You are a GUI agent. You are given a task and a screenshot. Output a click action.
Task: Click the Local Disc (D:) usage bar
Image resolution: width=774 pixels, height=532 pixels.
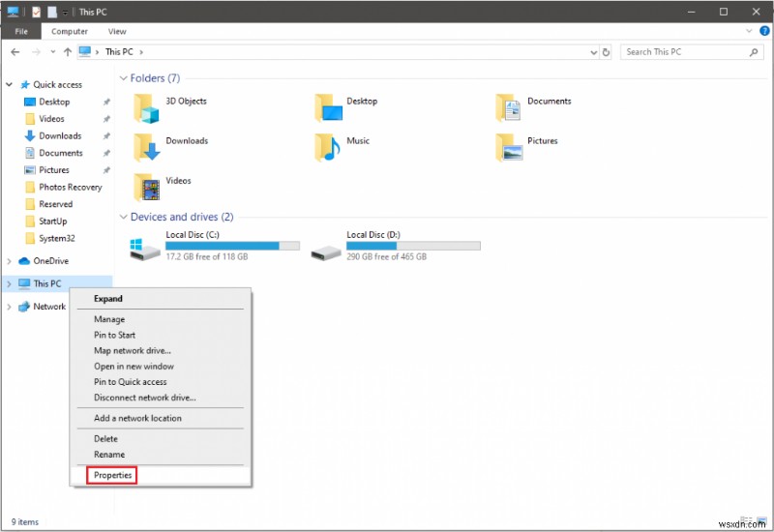point(413,246)
